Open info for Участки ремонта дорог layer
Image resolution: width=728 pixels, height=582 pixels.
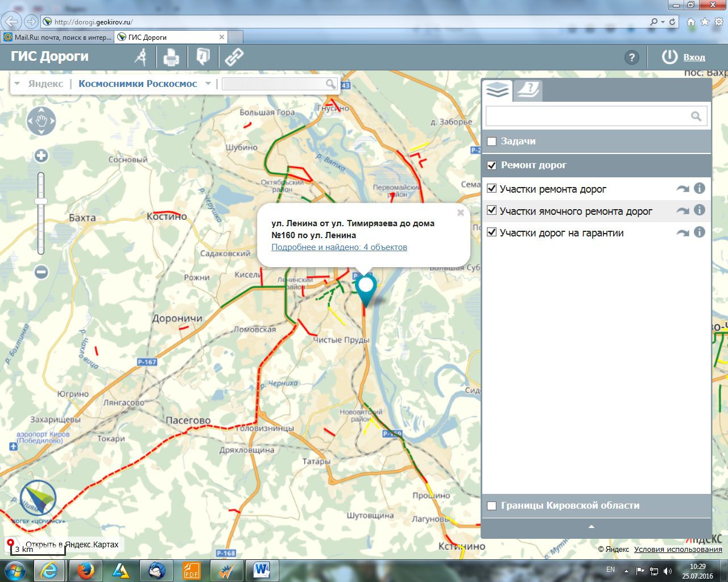[700, 189]
